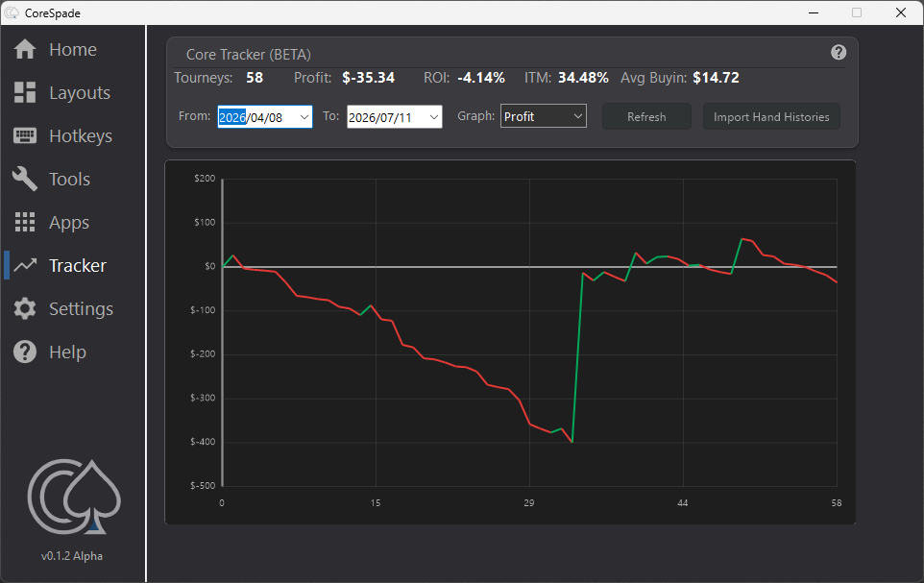Click the Layouts grid icon
Screen dimensions: 924x583
tap(25, 92)
